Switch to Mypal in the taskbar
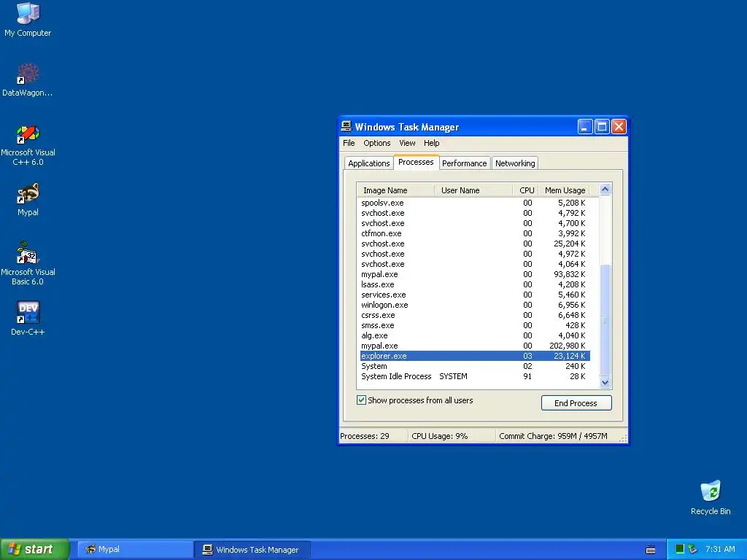This screenshot has height=560, width=747. [135, 549]
